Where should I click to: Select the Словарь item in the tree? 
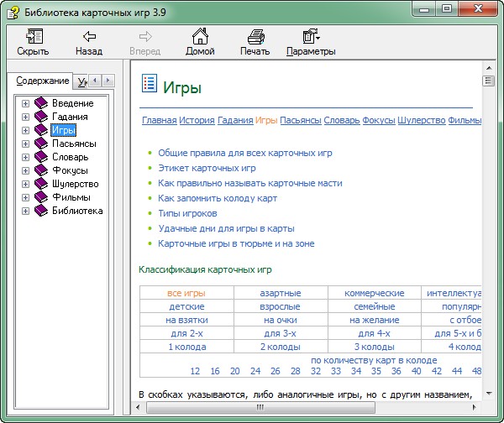coord(70,157)
